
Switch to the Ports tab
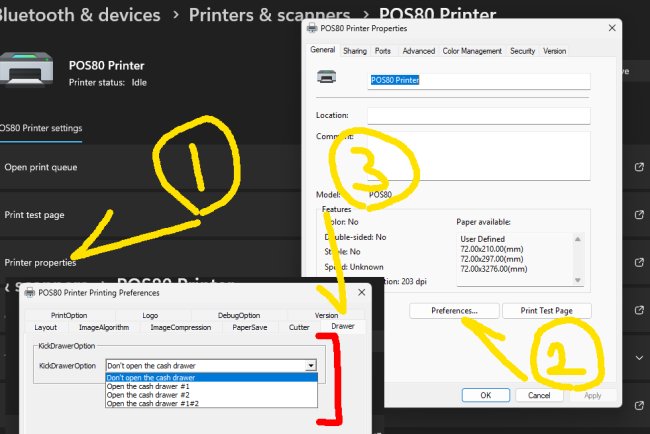[383, 51]
